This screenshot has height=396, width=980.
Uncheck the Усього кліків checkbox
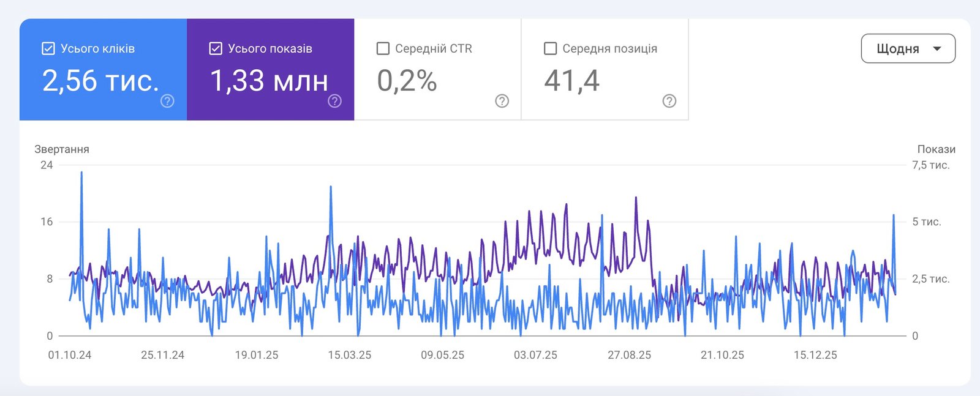click(x=48, y=48)
